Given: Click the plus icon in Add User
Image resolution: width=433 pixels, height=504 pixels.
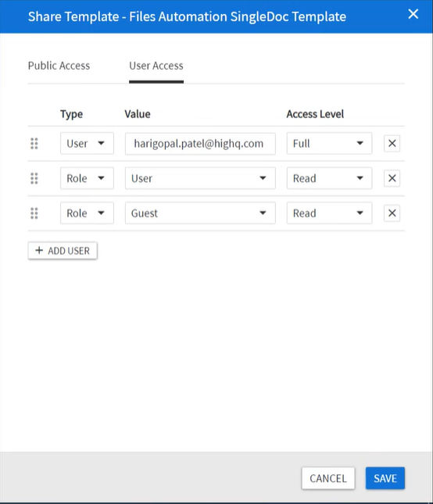Looking at the screenshot, I should pos(39,250).
